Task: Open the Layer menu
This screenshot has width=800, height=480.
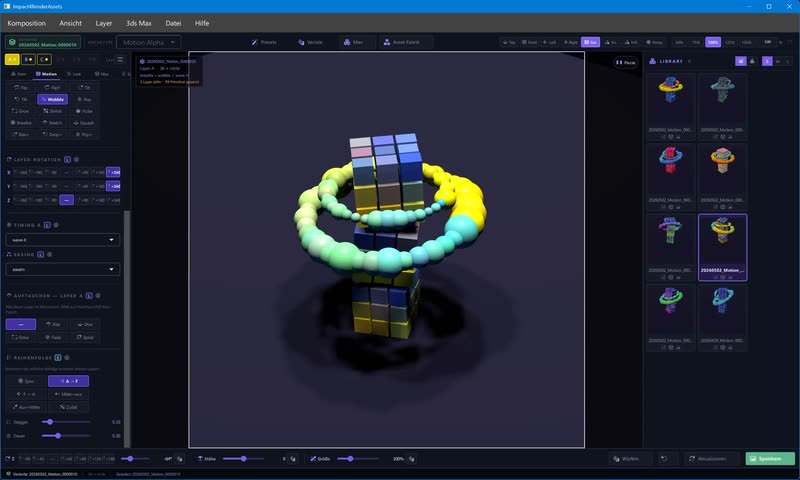Action: pyautogui.click(x=104, y=23)
